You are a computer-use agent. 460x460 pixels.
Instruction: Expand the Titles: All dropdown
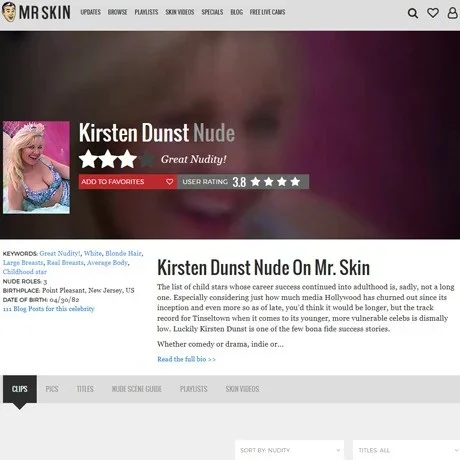tap(406, 450)
